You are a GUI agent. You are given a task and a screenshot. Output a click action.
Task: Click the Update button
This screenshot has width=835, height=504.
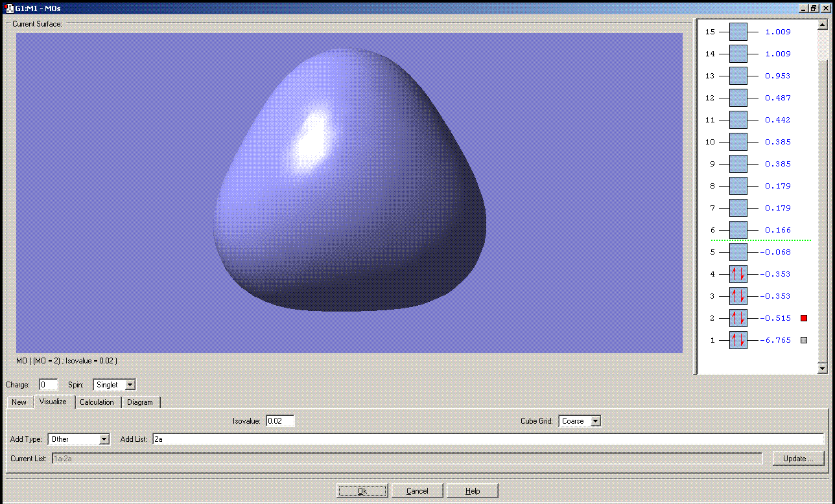pyautogui.click(x=798, y=459)
